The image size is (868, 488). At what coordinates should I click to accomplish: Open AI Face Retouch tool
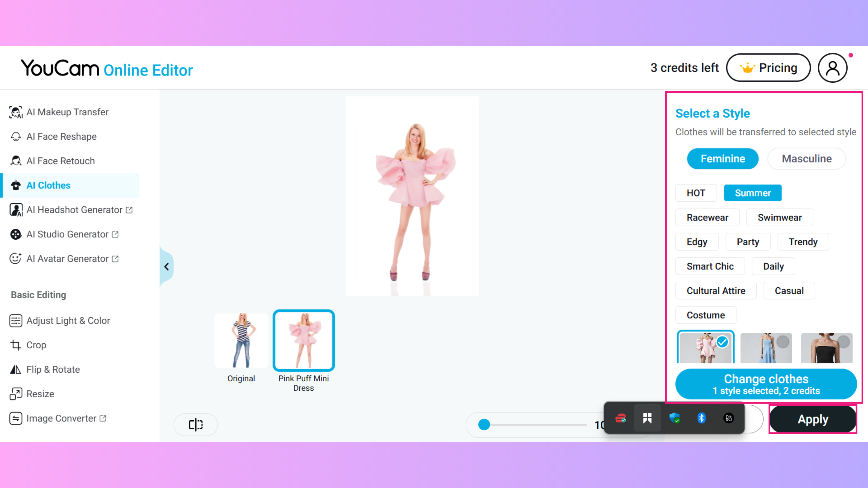point(60,161)
